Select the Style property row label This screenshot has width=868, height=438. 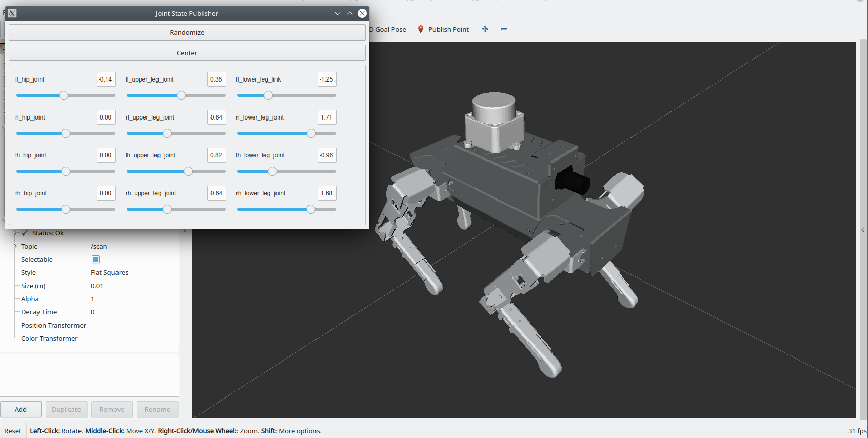[x=28, y=272]
